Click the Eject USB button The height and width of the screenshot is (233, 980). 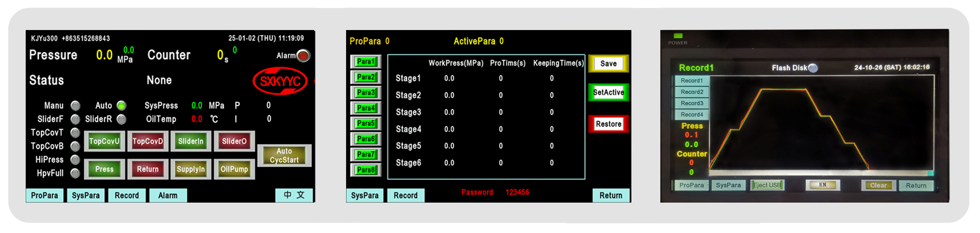click(x=766, y=185)
